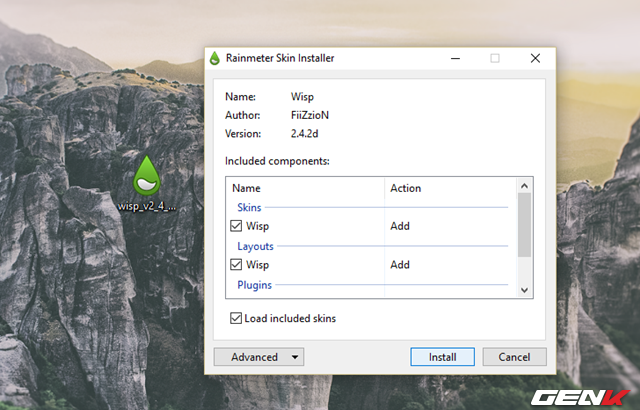Collapse the Layouts group header

point(255,246)
